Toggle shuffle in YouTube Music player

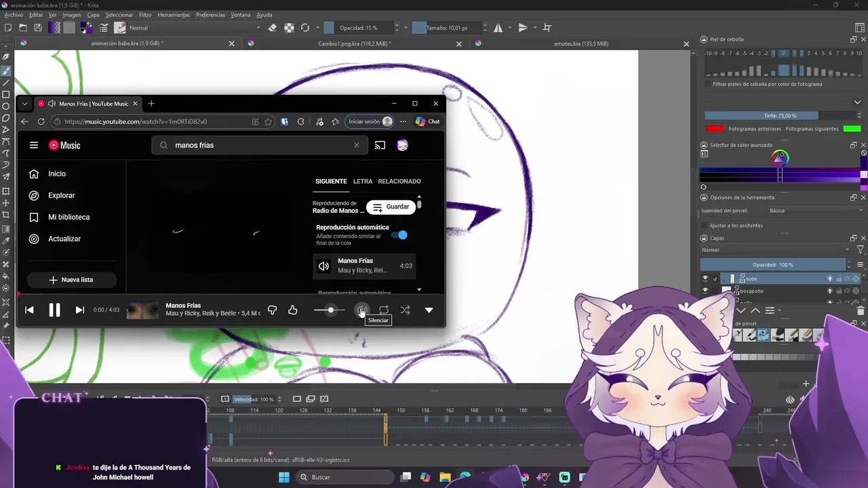pyautogui.click(x=405, y=310)
